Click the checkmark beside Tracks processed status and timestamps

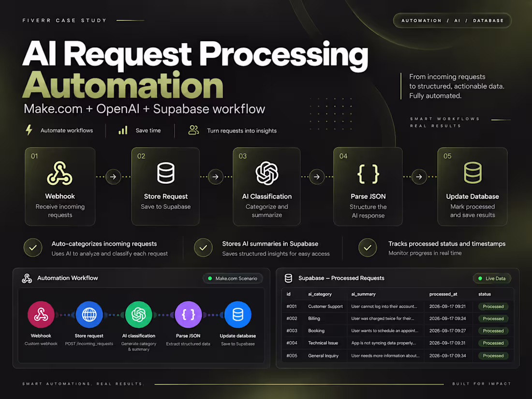[368, 248]
